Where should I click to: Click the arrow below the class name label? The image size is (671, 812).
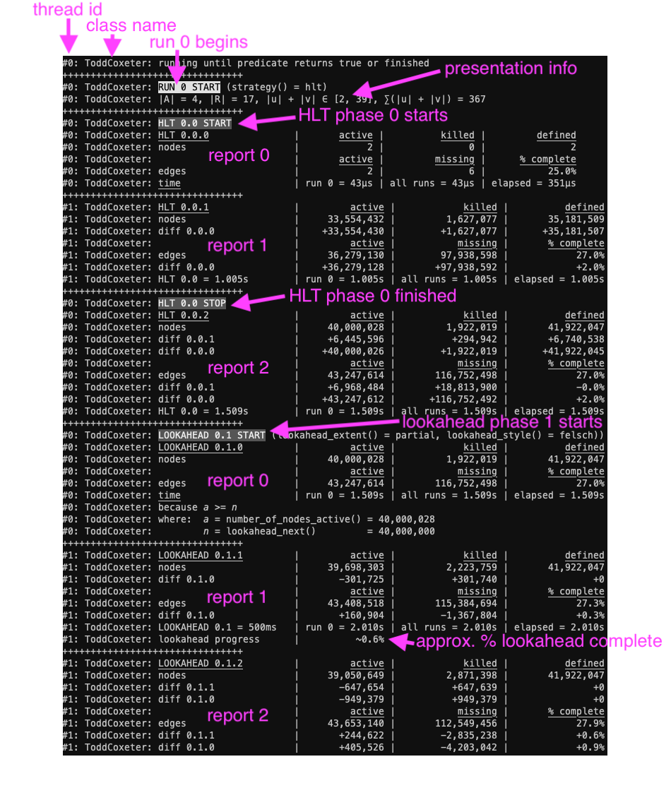[112, 47]
